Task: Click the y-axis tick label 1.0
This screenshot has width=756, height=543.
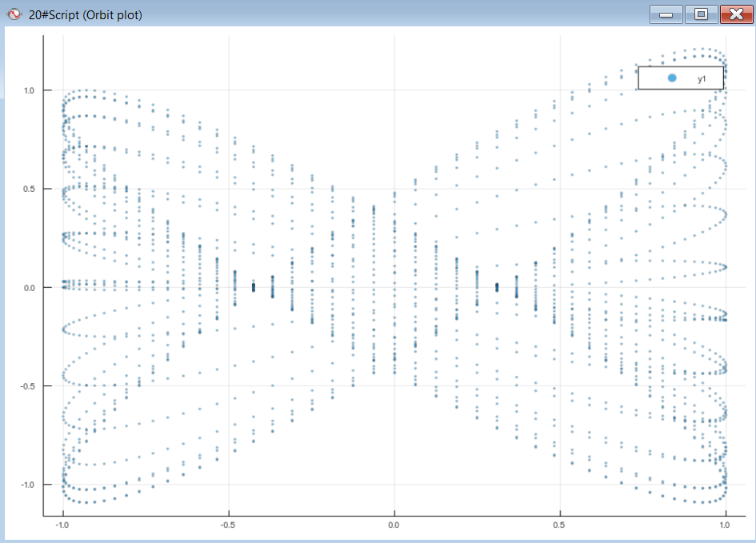Action: [28, 90]
